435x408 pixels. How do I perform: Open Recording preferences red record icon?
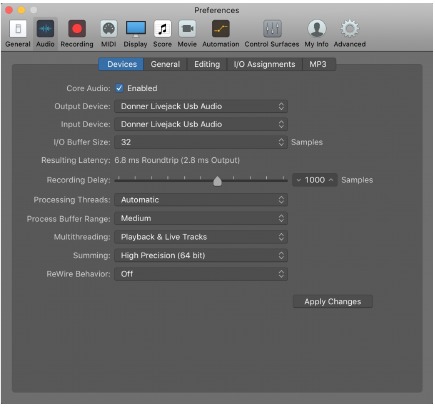(x=77, y=29)
